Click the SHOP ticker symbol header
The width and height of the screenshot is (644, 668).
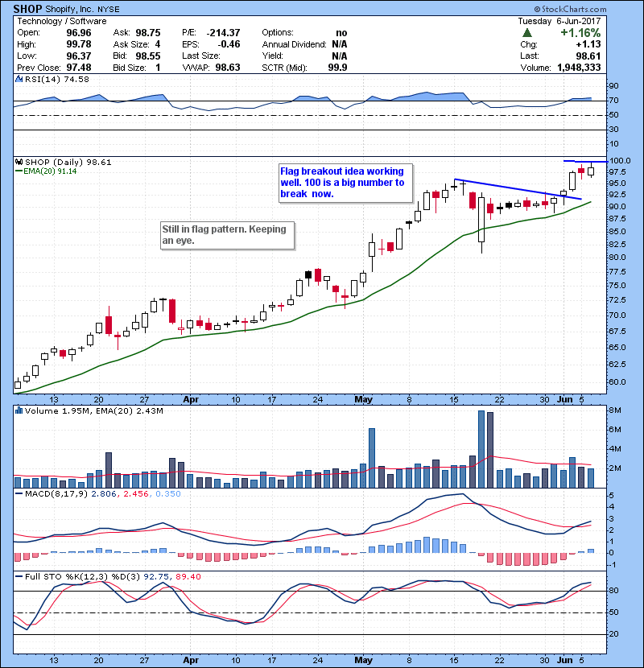[x=27, y=9]
